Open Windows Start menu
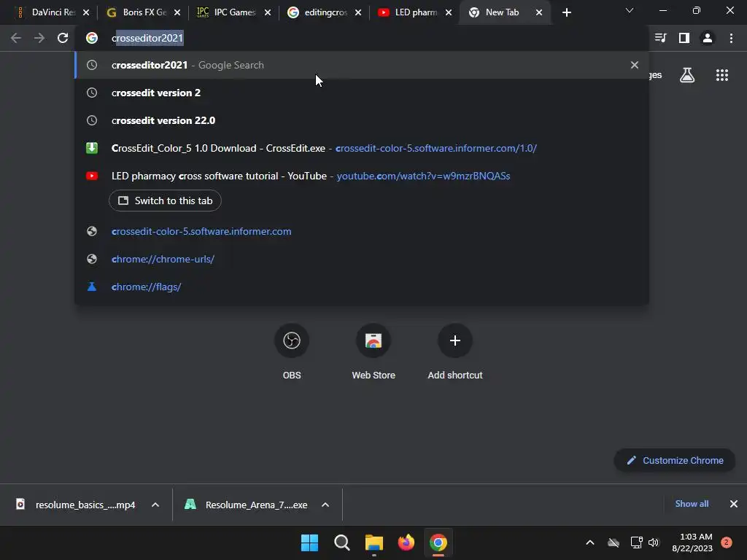The height and width of the screenshot is (560, 747). point(309,542)
